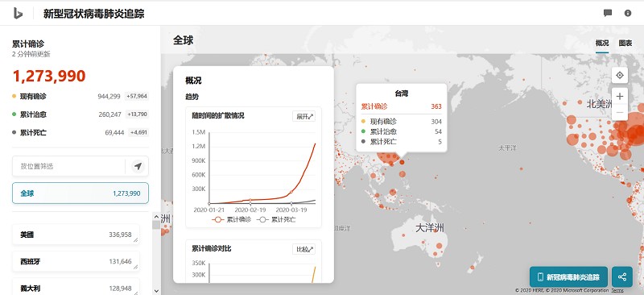Screen dimensions: 644x295
Task: Select the 西班牙 country row
Action: pos(76,261)
